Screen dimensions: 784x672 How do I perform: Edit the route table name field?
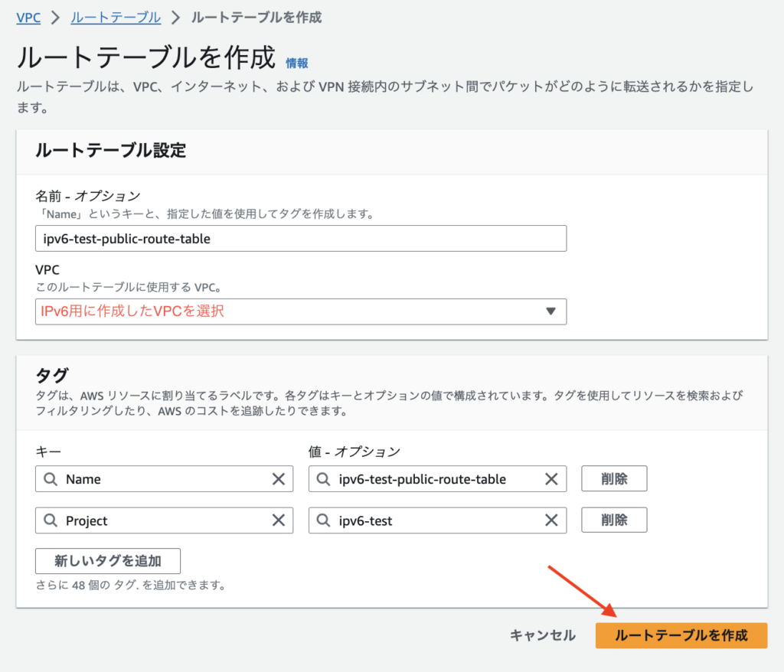tap(300, 239)
